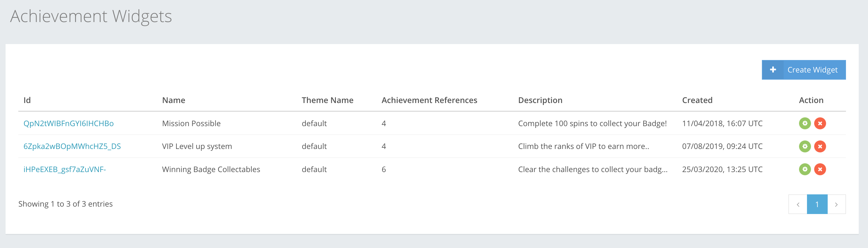Viewport: 868px width, 248px height.
Task: Click the Achievement References column header
Action: coord(429,100)
